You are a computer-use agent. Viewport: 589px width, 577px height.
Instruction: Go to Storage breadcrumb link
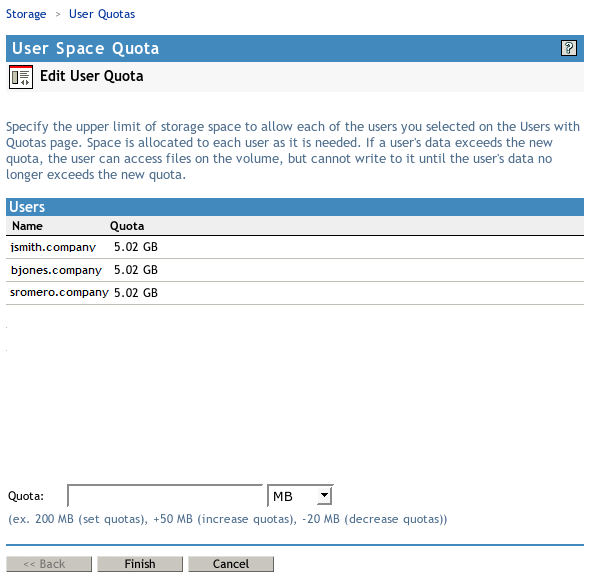26,14
